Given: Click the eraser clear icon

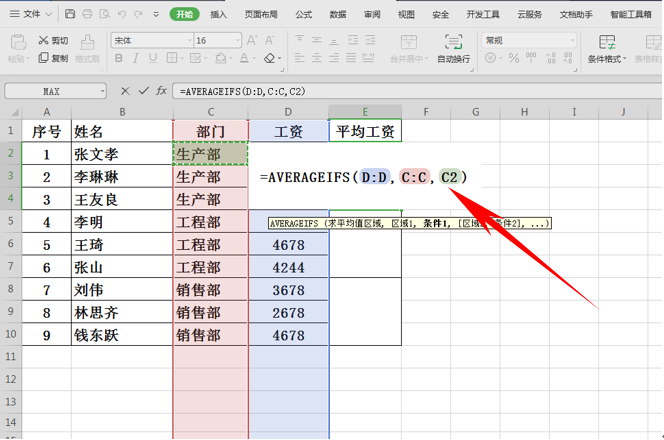Looking at the screenshot, I should 269,58.
